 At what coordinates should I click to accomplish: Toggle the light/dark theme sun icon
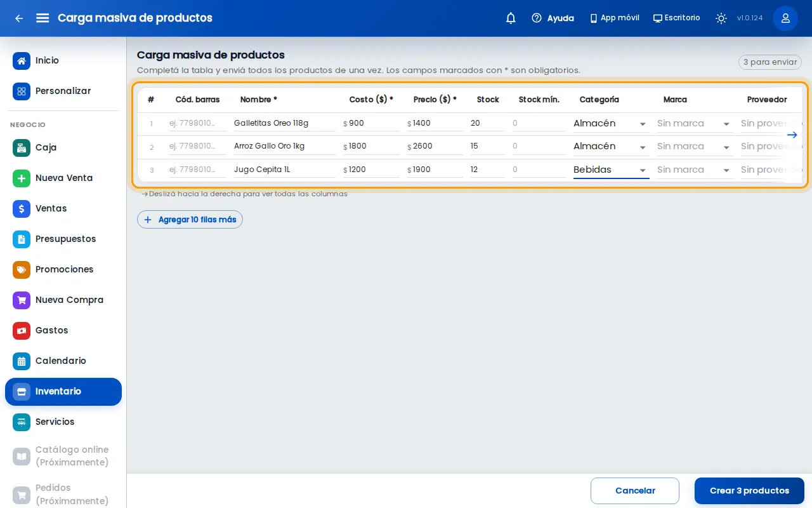tap(721, 18)
